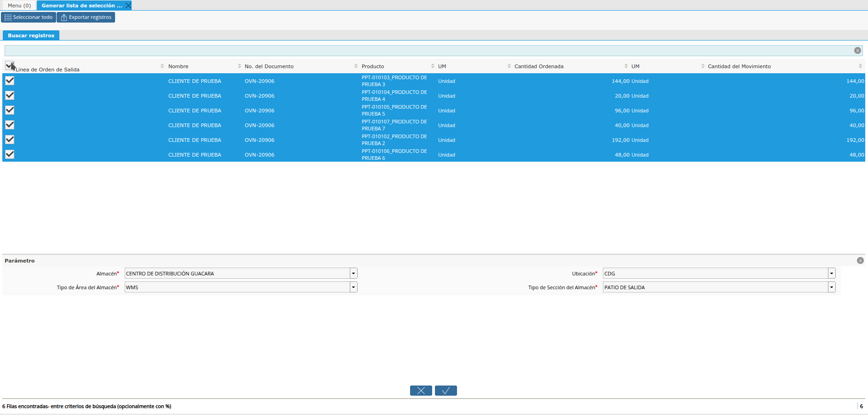Click Exportar registros button
The image size is (868, 415).
(x=86, y=18)
